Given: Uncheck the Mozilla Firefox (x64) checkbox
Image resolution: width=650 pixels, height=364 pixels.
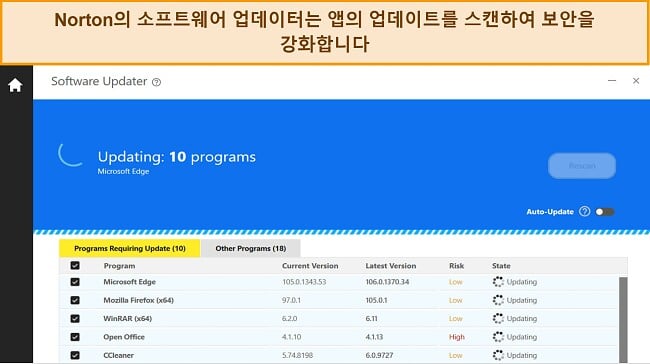Looking at the screenshot, I should point(75,300).
